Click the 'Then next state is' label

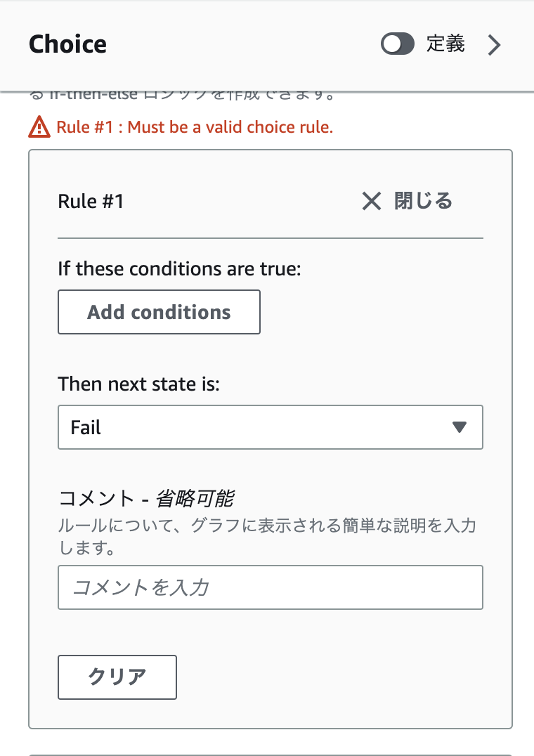click(138, 384)
